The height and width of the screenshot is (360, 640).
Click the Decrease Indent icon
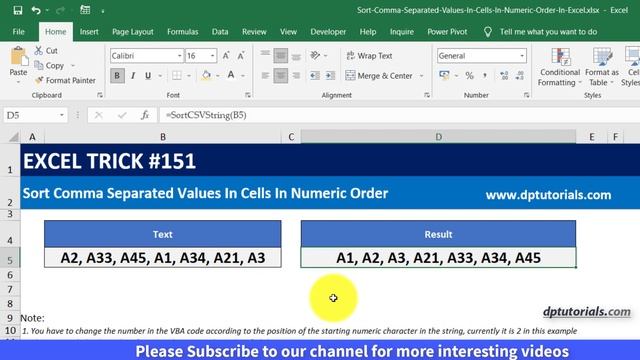(315, 76)
